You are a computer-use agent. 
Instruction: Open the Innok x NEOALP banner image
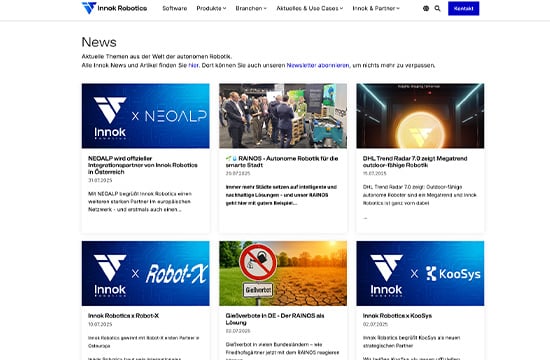[146, 116]
